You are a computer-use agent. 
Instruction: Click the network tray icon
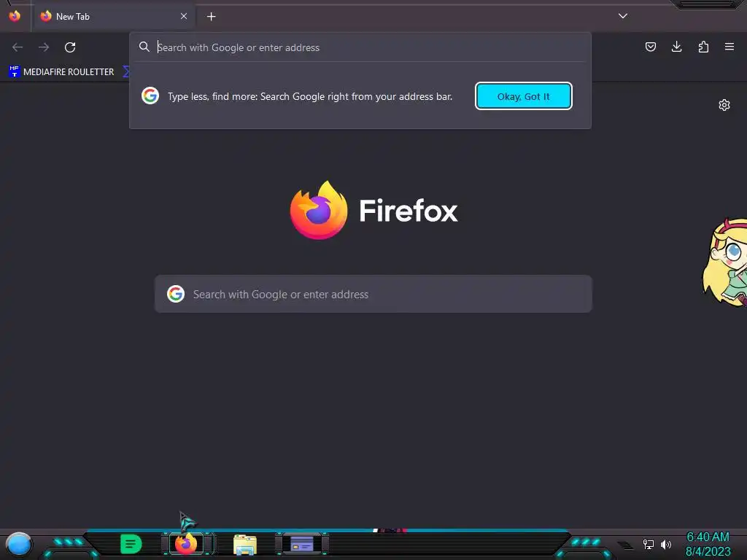pyautogui.click(x=649, y=544)
